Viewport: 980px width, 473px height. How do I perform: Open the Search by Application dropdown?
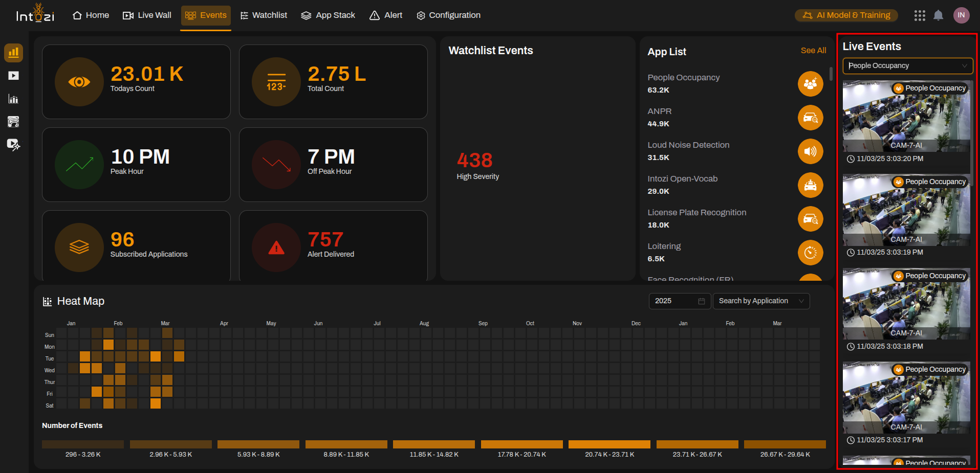(761, 301)
